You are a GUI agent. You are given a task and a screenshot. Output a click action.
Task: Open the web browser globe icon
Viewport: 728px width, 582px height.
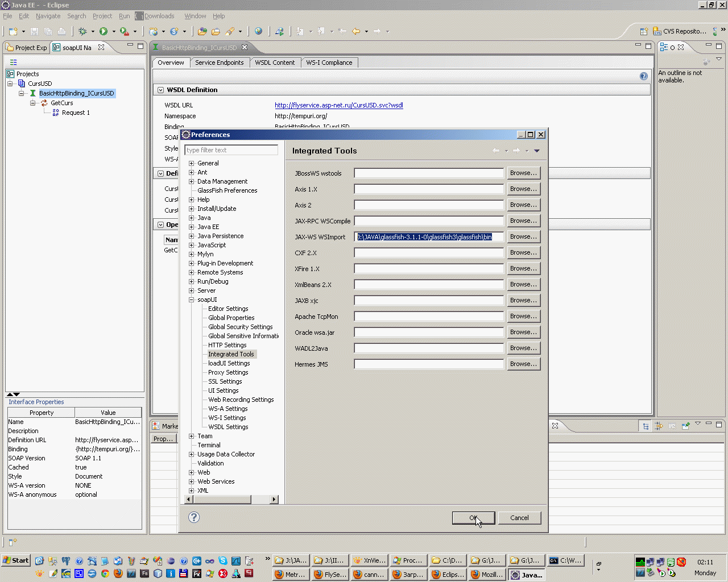(x=258, y=32)
